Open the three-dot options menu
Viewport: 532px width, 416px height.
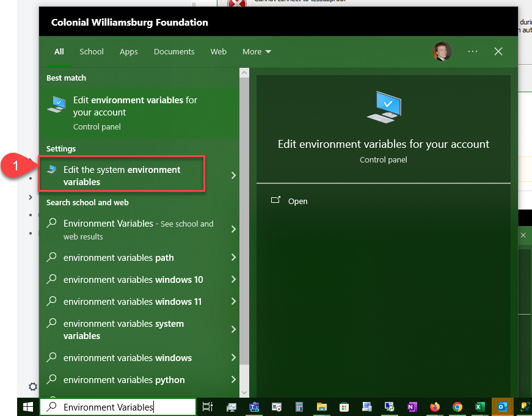473,51
